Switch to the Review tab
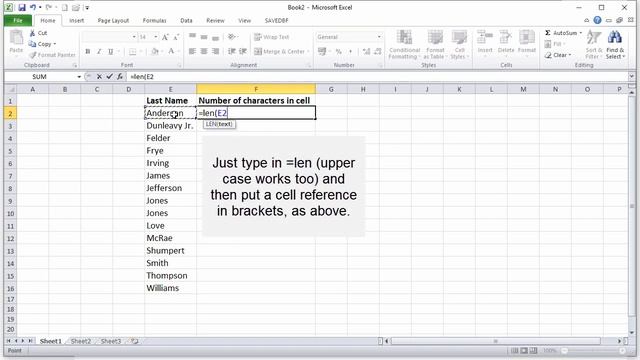Screen dimensions: 640x360 pyautogui.click(x=215, y=20)
